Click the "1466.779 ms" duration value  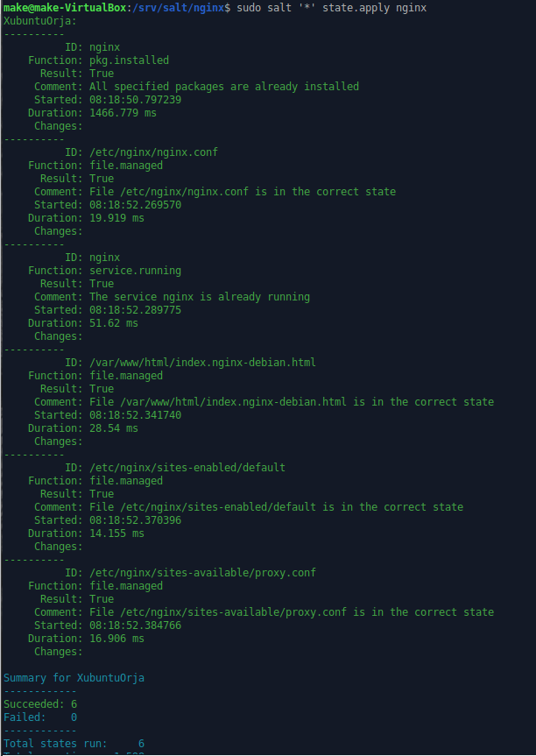(123, 113)
